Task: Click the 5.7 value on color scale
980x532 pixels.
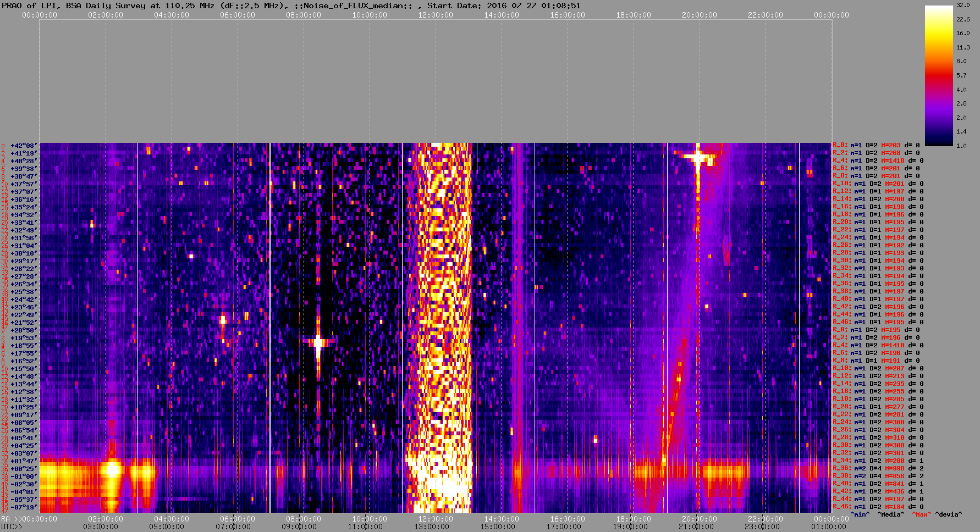Action: 961,75
